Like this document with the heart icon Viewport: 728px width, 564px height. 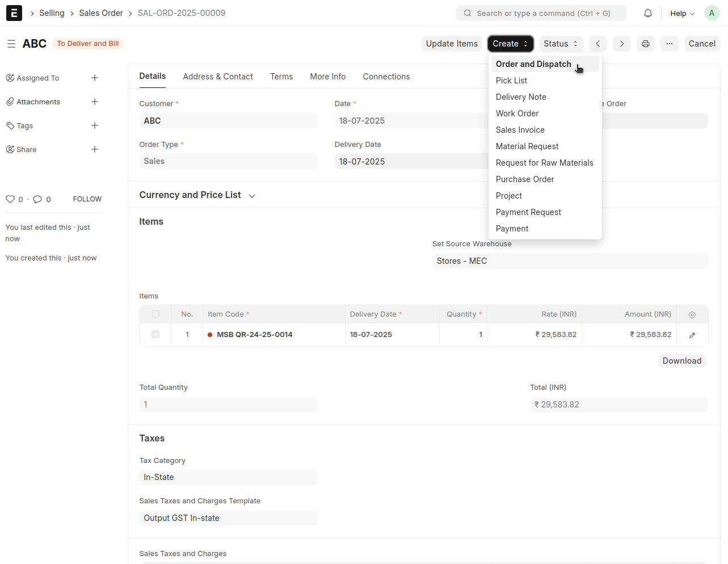(10, 199)
